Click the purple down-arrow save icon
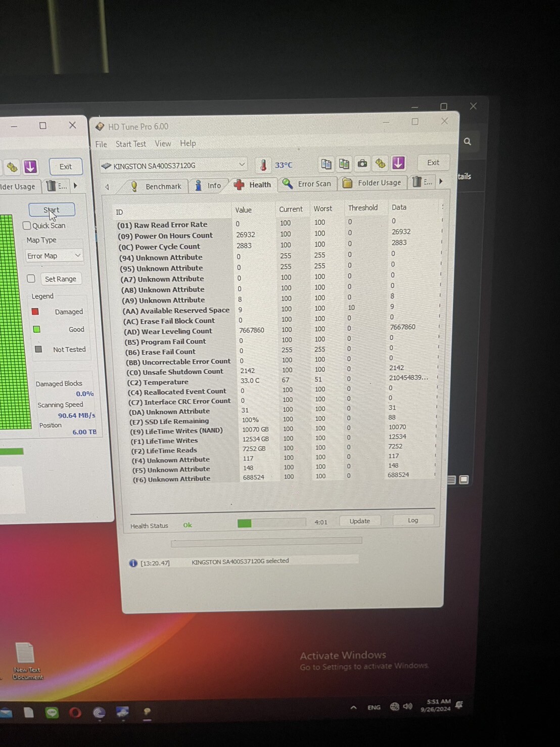The height and width of the screenshot is (747, 560). point(398,163)
